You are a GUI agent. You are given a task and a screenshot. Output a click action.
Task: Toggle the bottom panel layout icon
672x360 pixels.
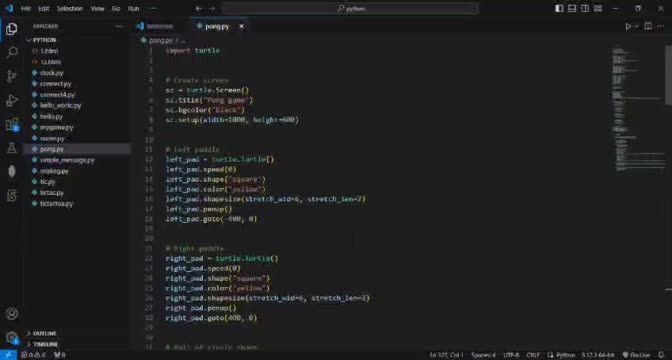[x=572, y=9]
